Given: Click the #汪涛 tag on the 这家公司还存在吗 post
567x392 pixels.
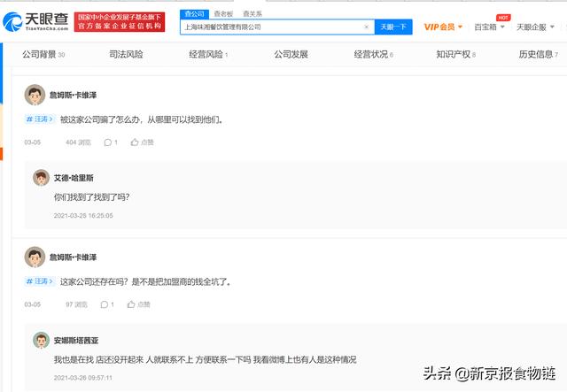Looking at the screenshot, I should 40,281.
